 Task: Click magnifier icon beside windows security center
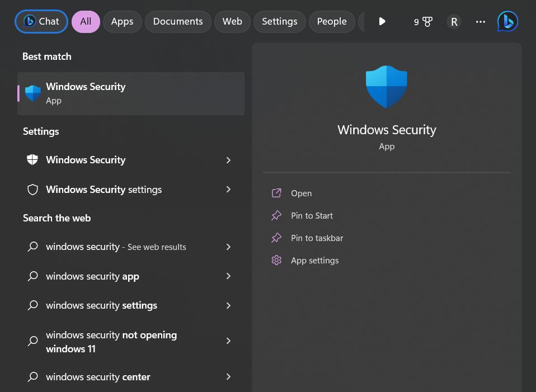click(33, 376)
